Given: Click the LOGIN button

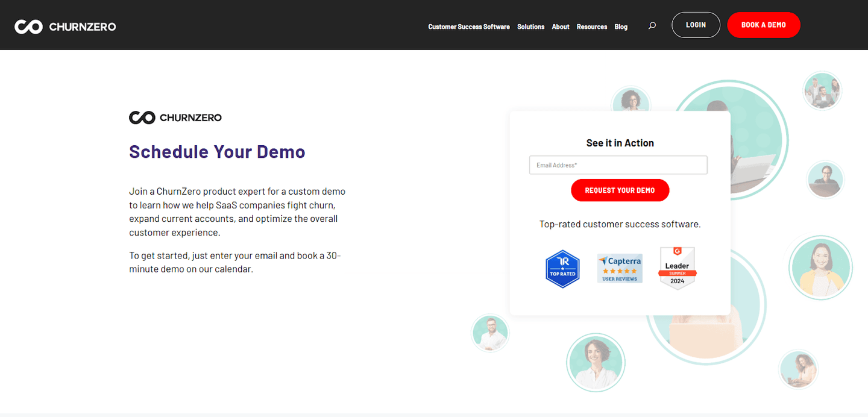Looking at the screenshot, I should tap(696, 25).
